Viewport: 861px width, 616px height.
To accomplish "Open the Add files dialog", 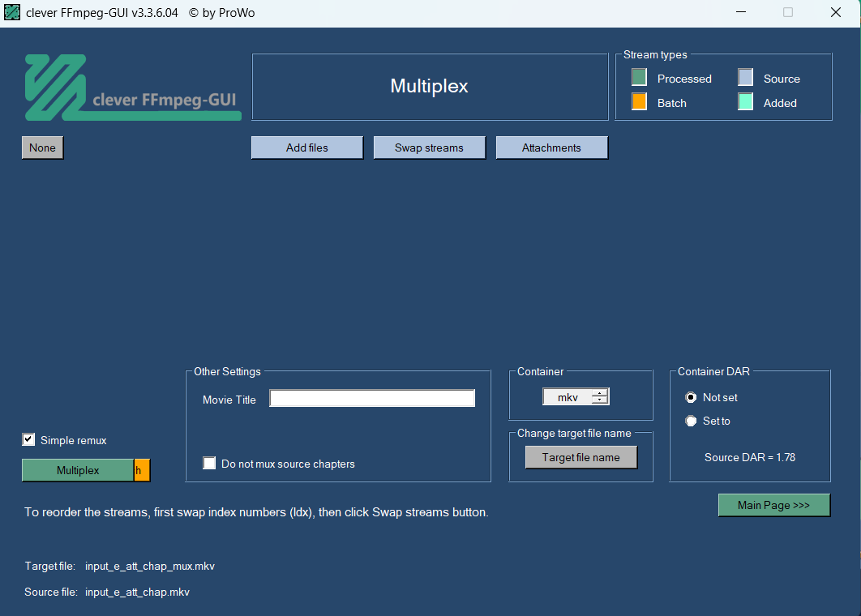I will 307,148.
